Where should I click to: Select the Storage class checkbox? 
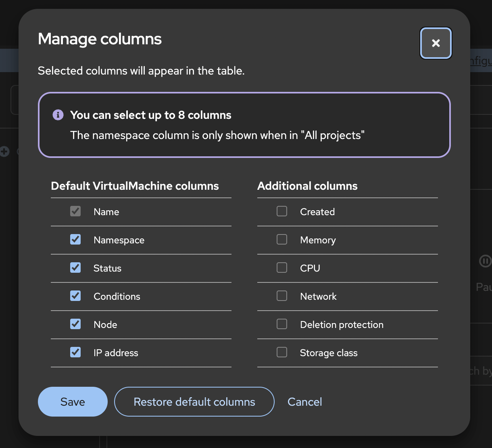282,353
